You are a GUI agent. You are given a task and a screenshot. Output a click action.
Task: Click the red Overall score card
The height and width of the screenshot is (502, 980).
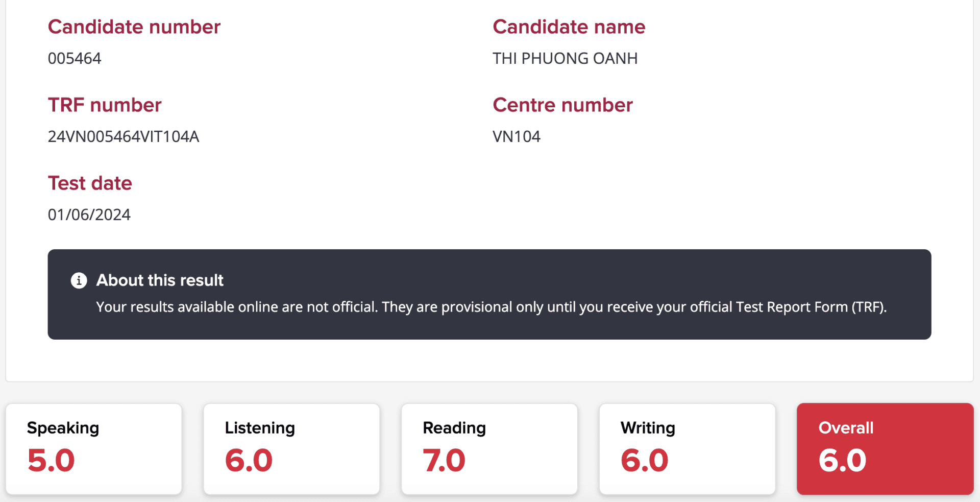pos(885,448)
